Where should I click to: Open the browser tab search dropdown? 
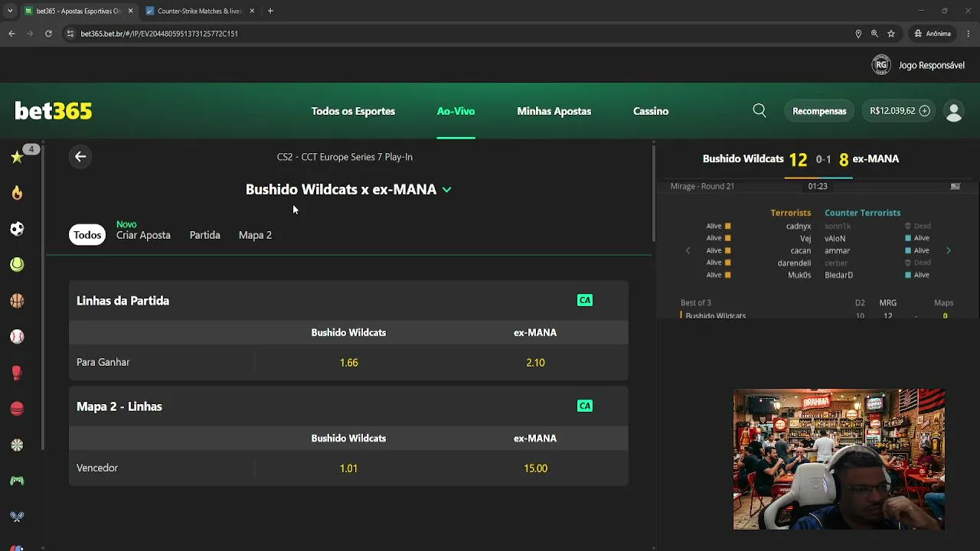10,11
